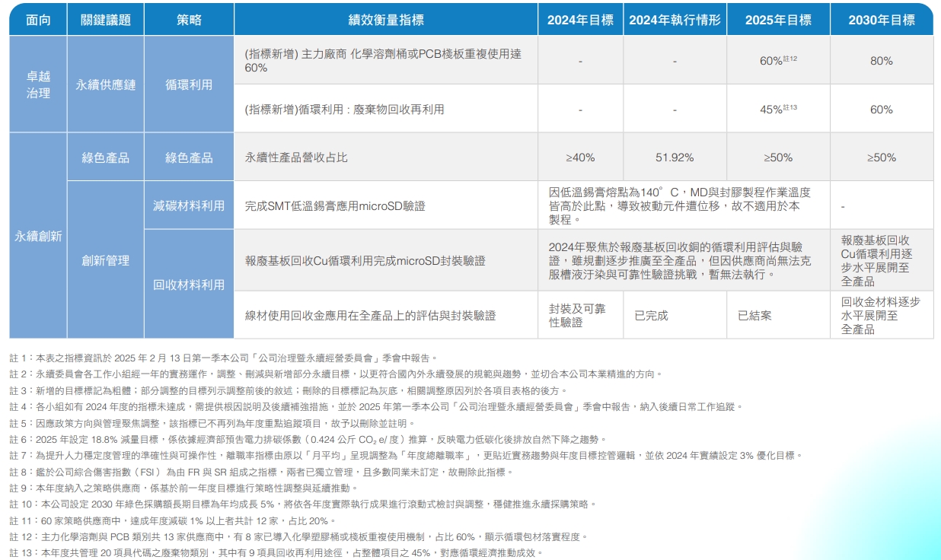Click footnote 註 9 about 策略供應商

183,488
